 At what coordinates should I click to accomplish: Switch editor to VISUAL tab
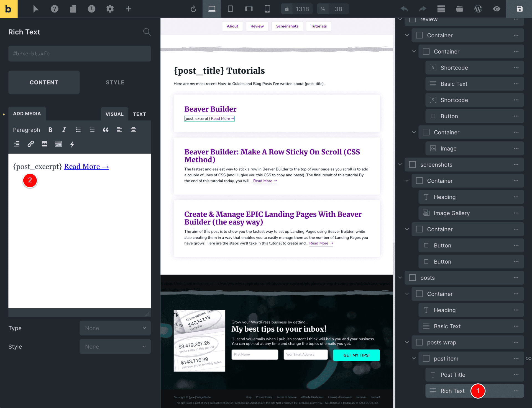(x=114, y=114)
